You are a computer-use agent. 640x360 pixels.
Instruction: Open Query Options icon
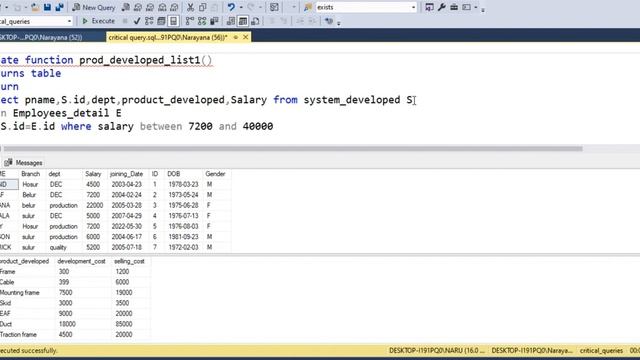click(161, 21)
